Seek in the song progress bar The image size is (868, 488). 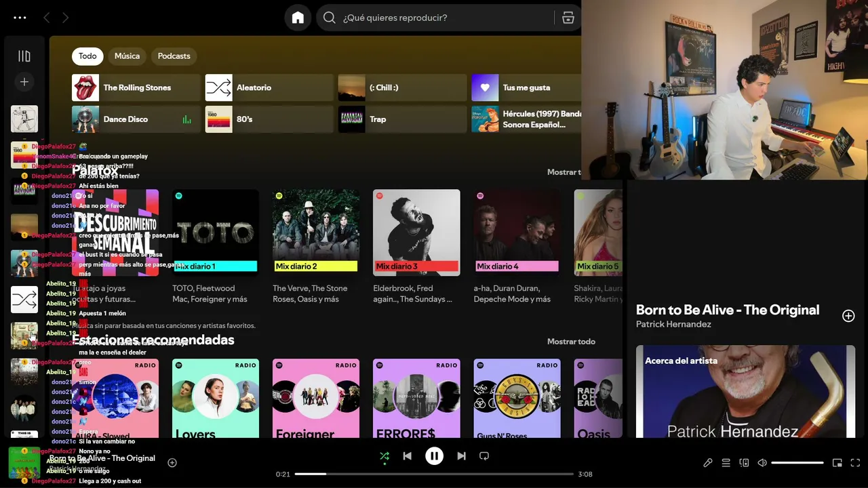coord(434,474)
